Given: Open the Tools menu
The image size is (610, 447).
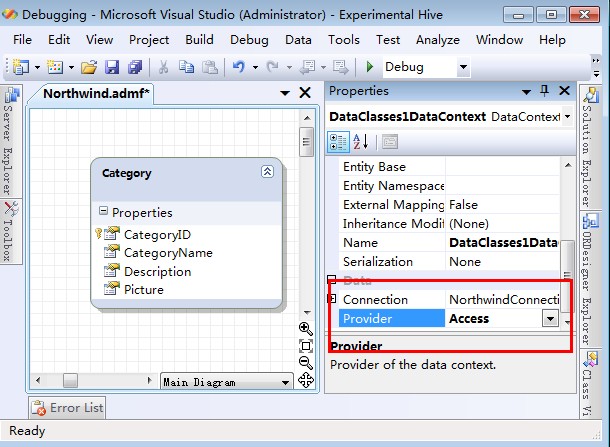Looking at the screenshot, I should [x=344, y=40].
